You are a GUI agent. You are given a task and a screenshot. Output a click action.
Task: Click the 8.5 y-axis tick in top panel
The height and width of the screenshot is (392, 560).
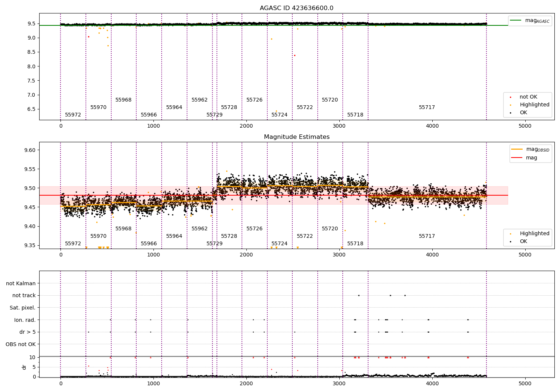pos(31,52)
